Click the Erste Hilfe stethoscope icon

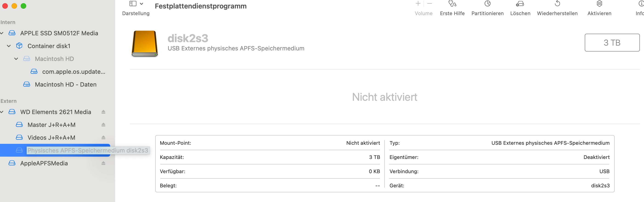click(x=452, y=4)
